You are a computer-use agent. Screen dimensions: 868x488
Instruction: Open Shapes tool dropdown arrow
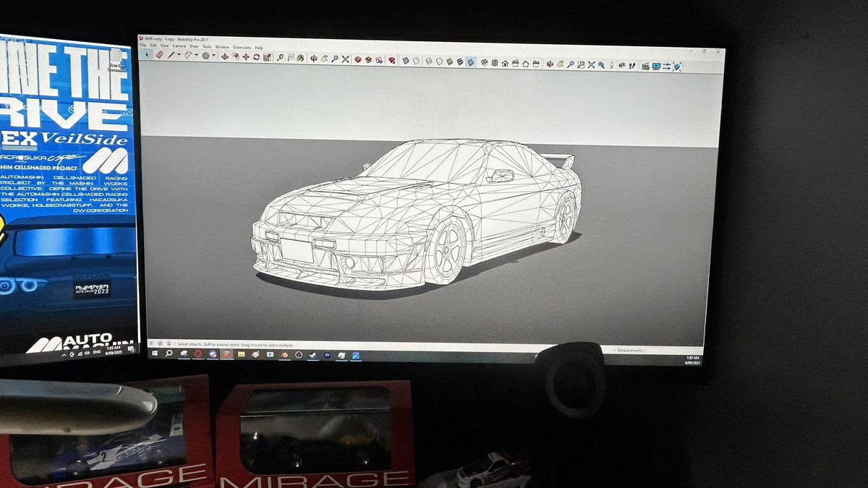click(x=213, y=55)
